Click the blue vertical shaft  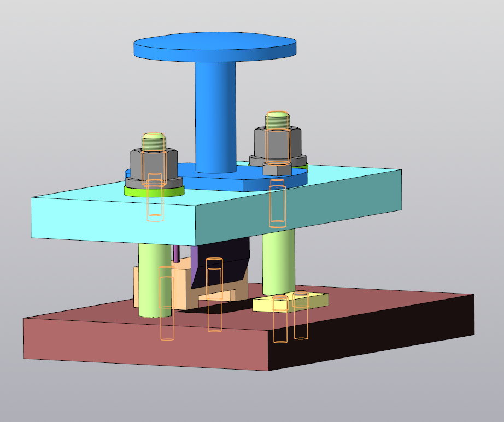tap(215, 115)
